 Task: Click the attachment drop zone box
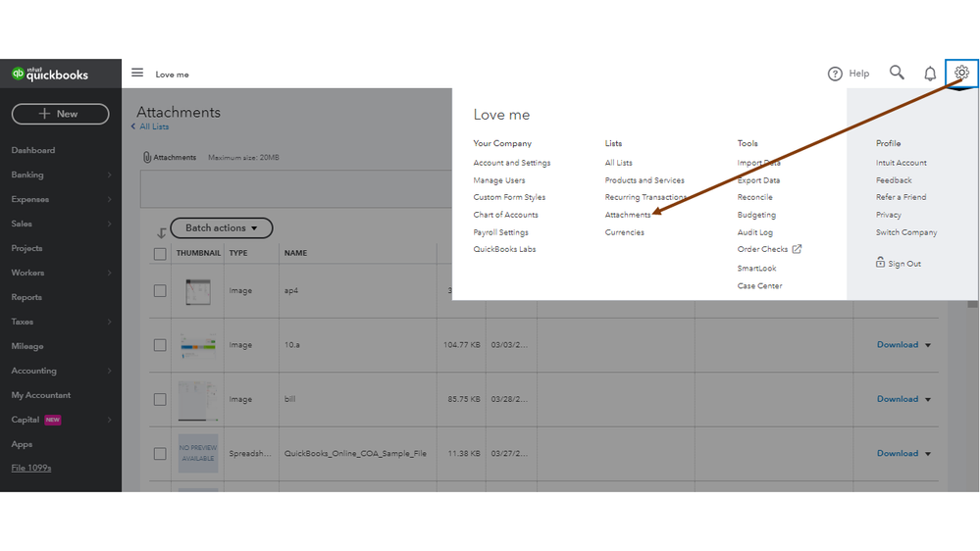[x=296, y=188]
